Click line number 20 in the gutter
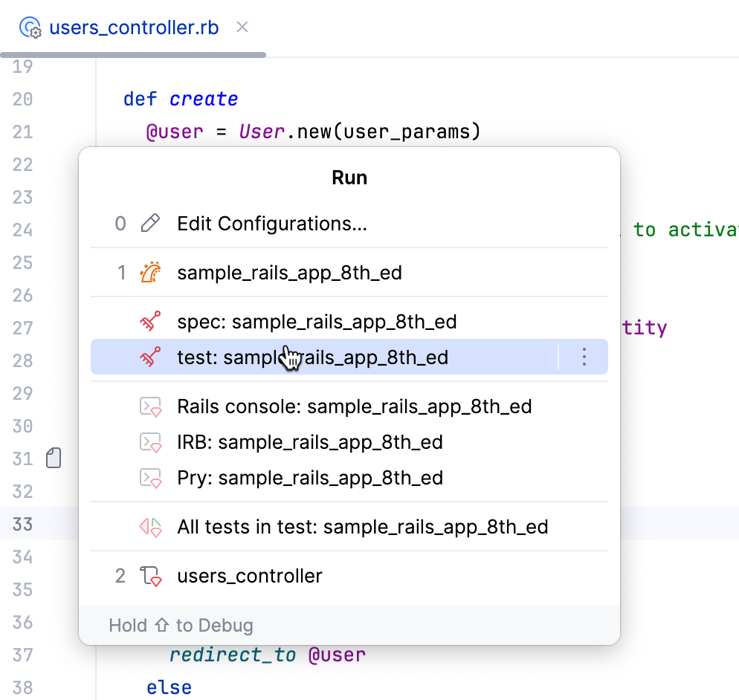 tap(23, 99)
